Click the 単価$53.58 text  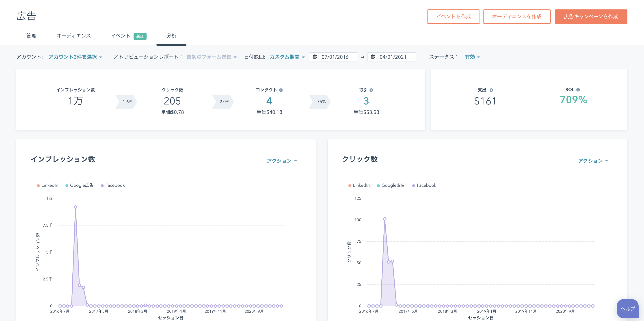[366, 112]
